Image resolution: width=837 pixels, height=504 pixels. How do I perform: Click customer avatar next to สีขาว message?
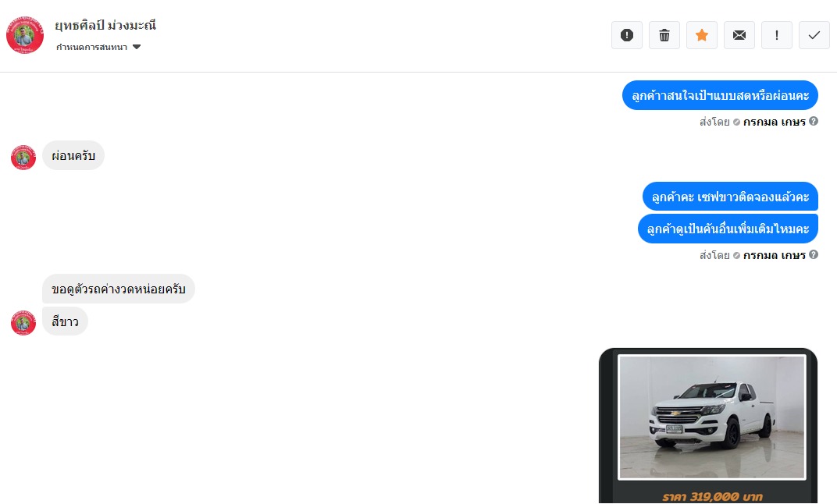tap(23, 323)
